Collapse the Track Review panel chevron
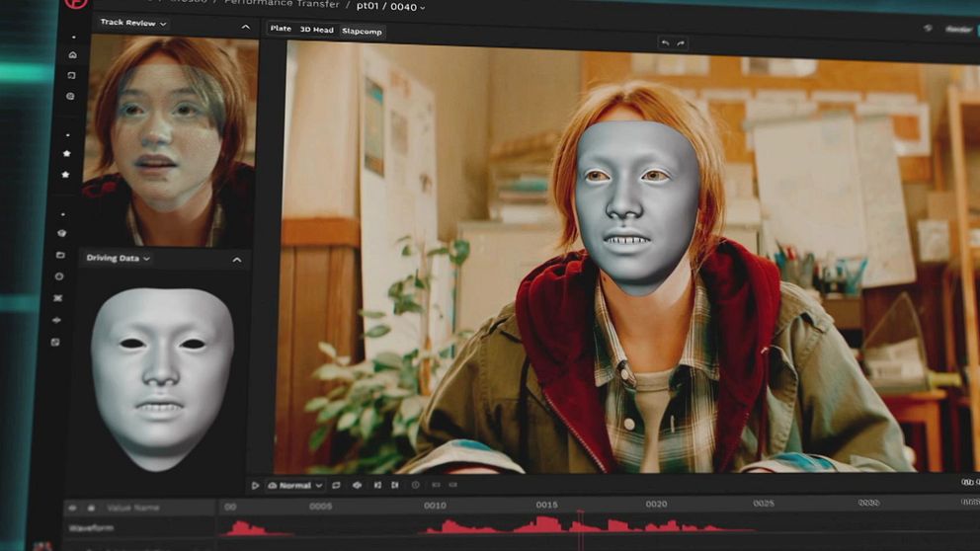 (x=246, y=28)
